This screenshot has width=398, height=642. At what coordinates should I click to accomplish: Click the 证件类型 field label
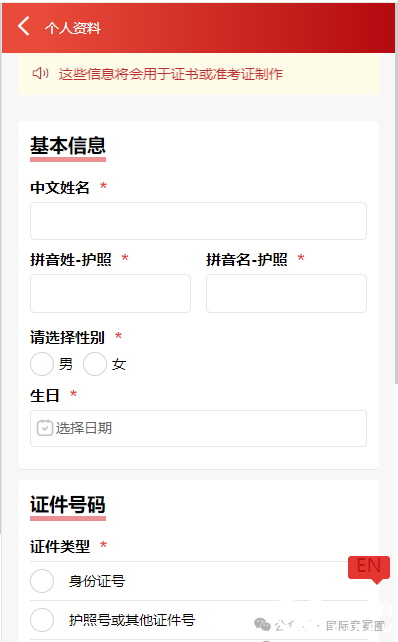pos(60,546)
